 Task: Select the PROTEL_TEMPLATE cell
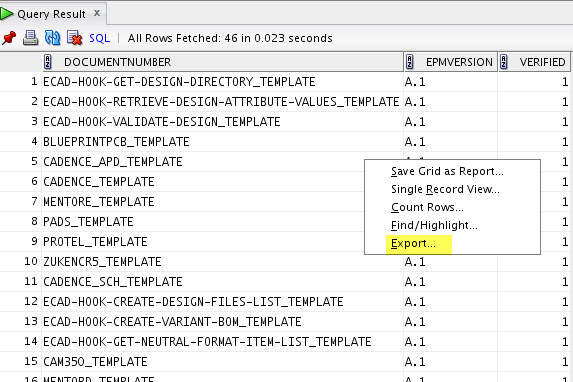tap(203, 242)
